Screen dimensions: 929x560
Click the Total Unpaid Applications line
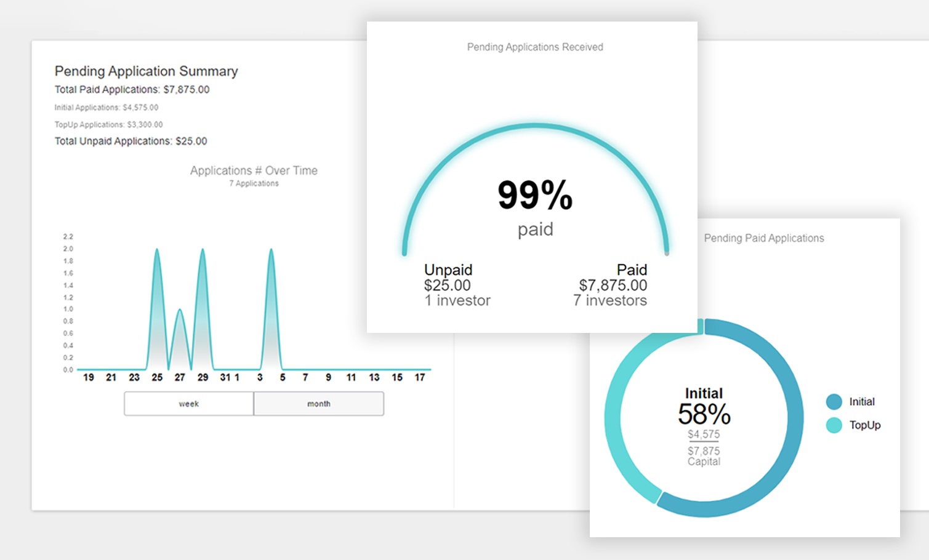tap(131, 142)
